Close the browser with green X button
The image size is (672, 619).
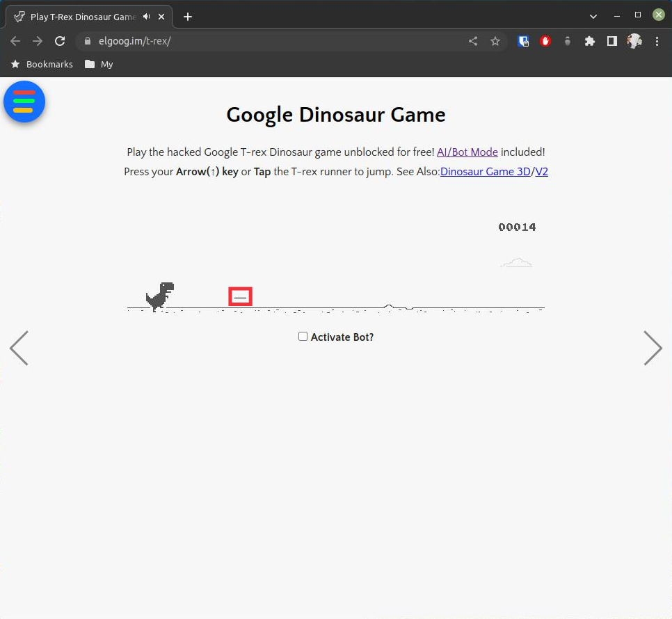[659, 15]
